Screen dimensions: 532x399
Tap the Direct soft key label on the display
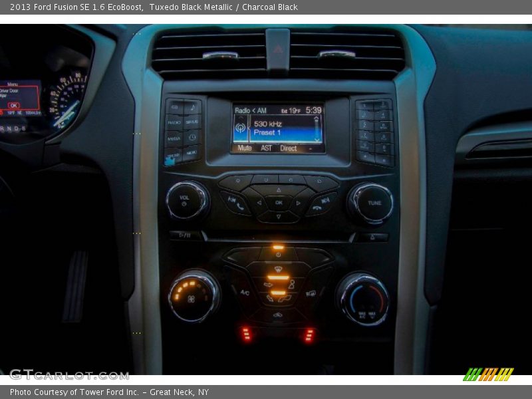point(289,148)
